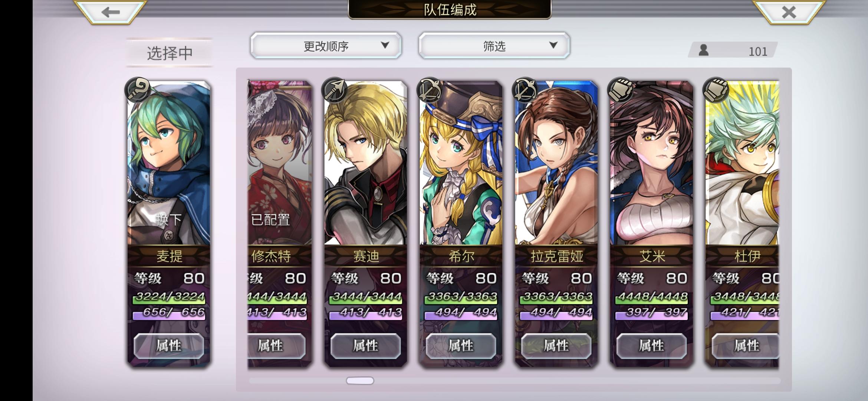868x401 pixels.
Task: Click the horizontal scroll bar handle
Action: pos(360,381)
